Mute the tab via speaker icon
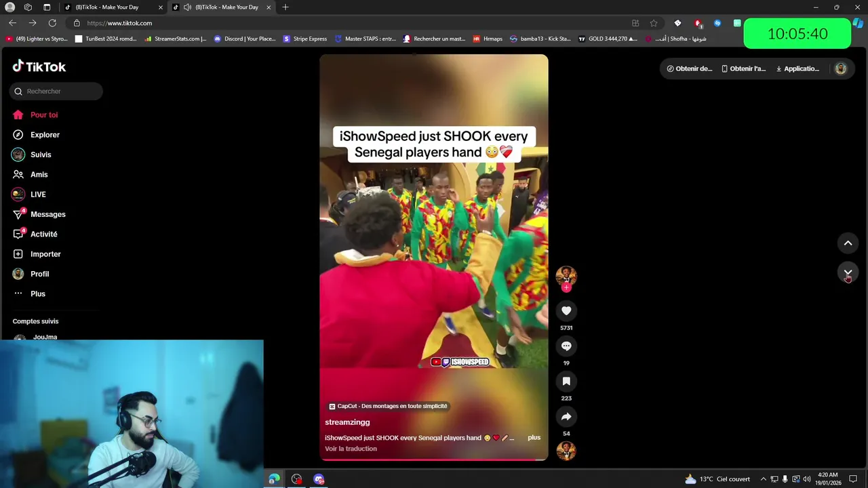Viewport: 868px width, 488px height. pos(188,7)
